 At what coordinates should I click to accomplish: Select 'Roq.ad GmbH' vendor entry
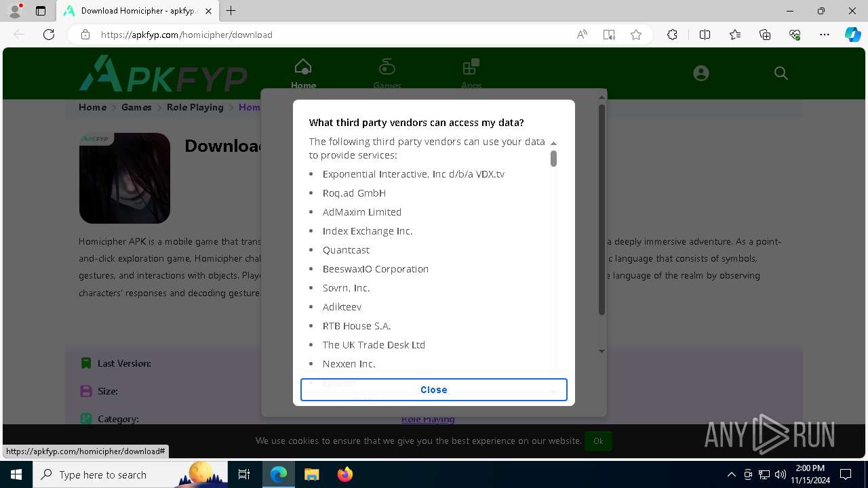[354, 193]
